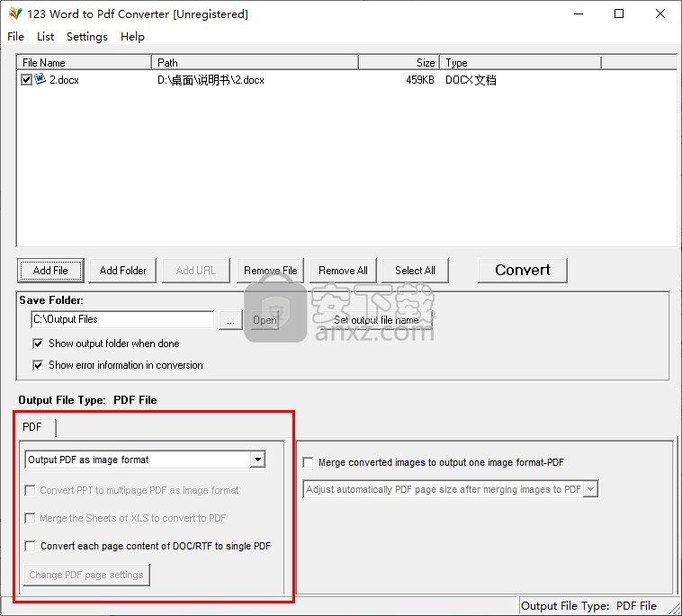Click the Add File button
This screenshot has height=616, width=682.
[50, 271]
